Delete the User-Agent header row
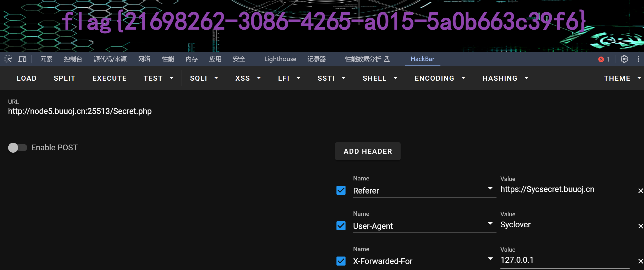This screenshot has height=270, width=644. [x=640, y=226]
